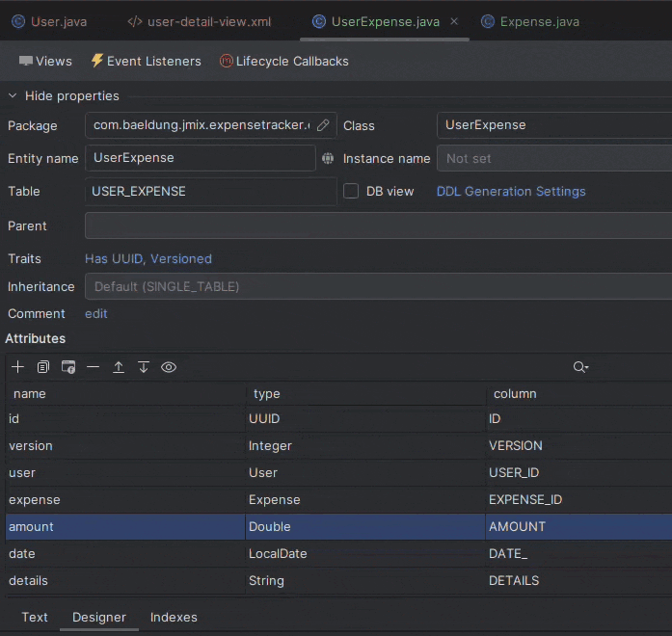
Task: Click the Has UUID, Versioned traits link
Action: 148,258
